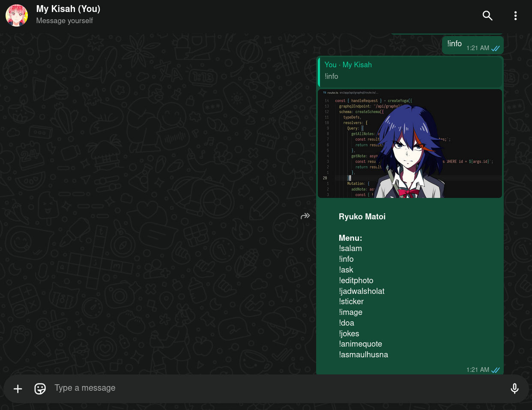Select the !jadwalsholat menu line
This screenshot has height=410, width=532.
click(x=362, y=291)
